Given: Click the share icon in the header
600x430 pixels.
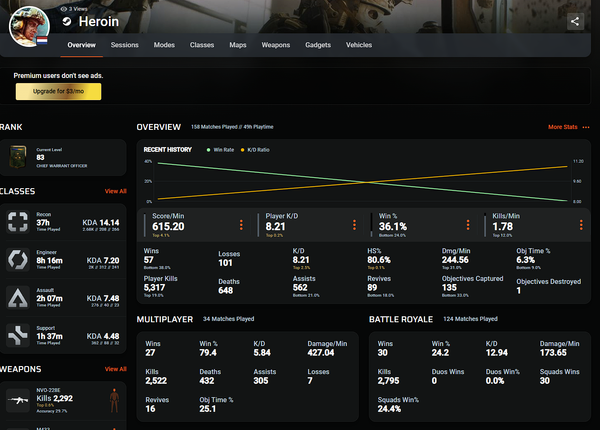Looking at the screenshot, I should point(575,21).
